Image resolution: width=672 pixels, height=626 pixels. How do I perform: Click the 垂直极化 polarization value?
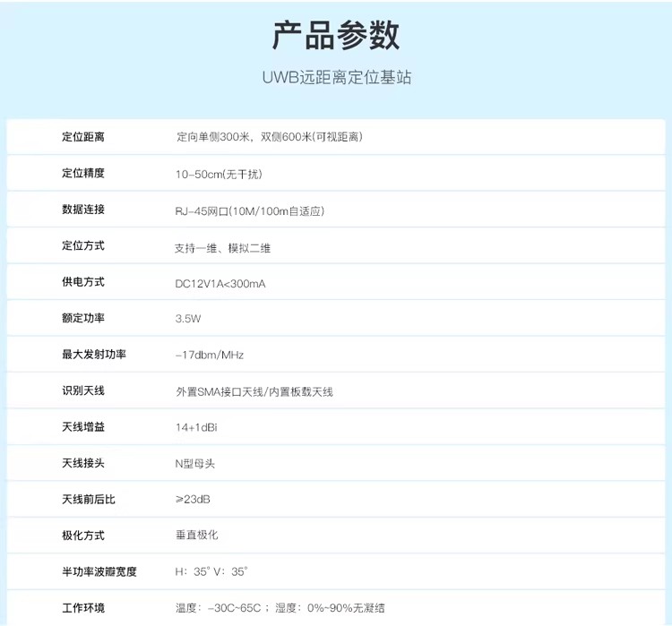tap(196, 536)
